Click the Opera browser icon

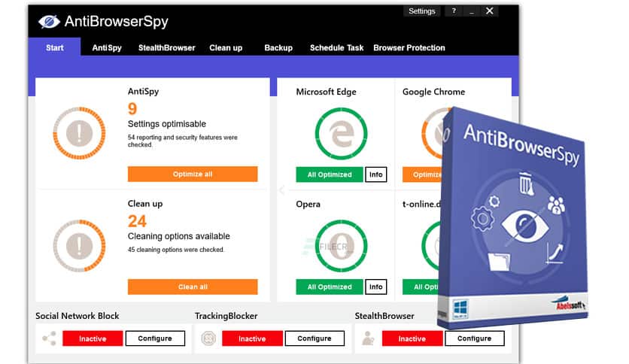pyautogui.click(x=341, y=246)
